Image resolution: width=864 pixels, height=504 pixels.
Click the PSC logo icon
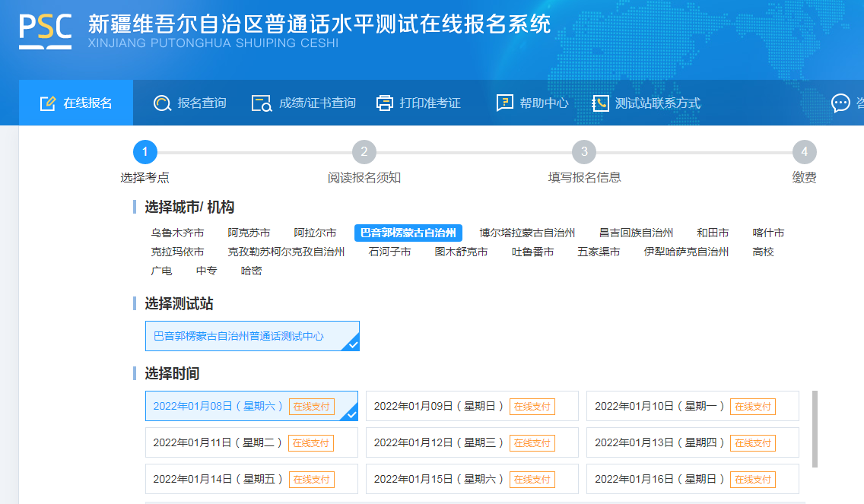(x=46, y=30)
